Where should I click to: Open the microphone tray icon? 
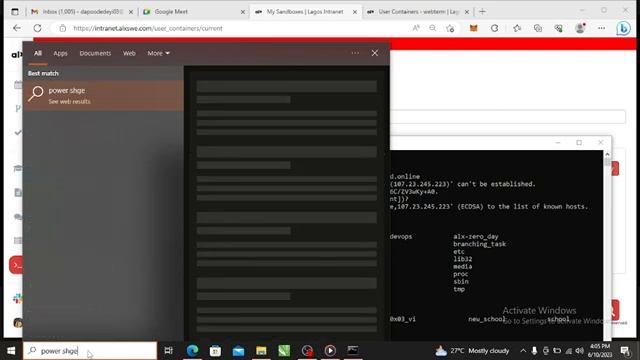click(534, 351)
